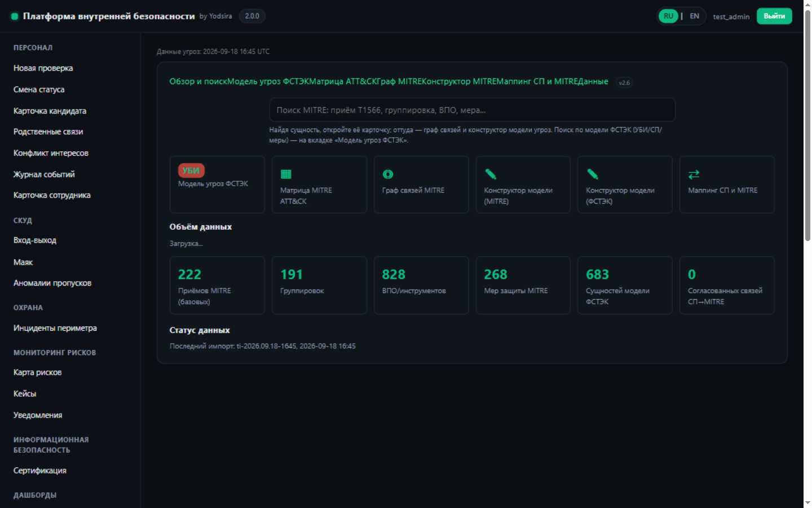
Task: Open Карточка сотрудника sidebar link
Action: 52,195
